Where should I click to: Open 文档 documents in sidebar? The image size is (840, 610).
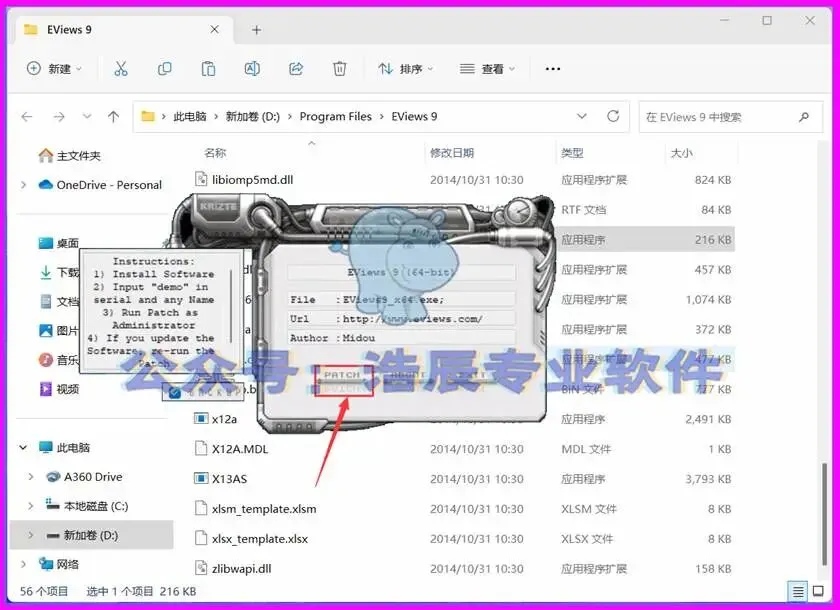tap(59, 302)
